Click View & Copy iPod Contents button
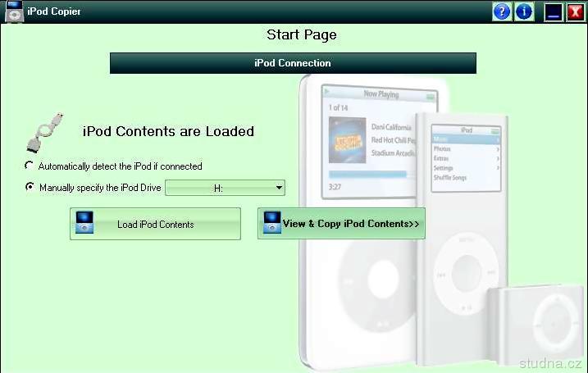Screen dimensions: 588x373 click(x=341, y=224)
